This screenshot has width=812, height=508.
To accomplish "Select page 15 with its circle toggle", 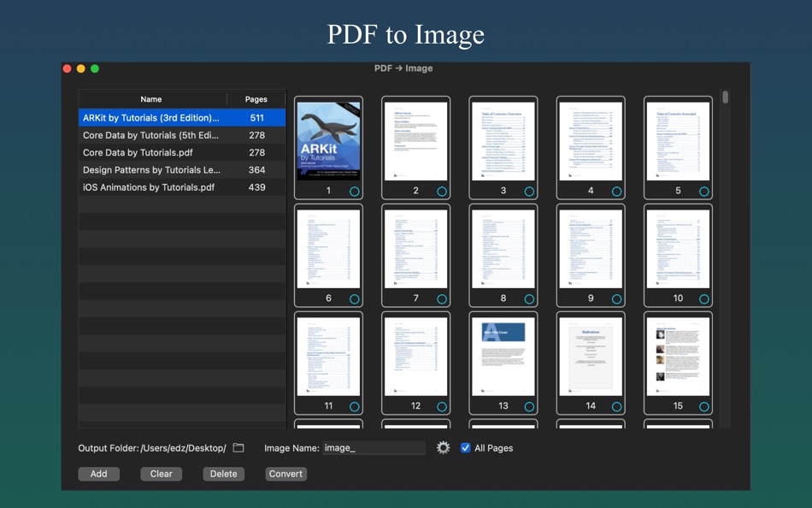I will click(704, 407).
